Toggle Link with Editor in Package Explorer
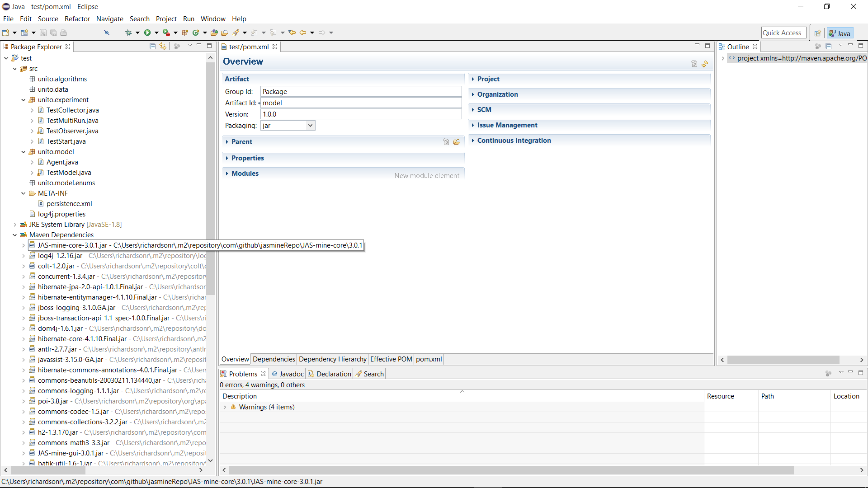This screenshot has width=868, height=488. point(163,47)
